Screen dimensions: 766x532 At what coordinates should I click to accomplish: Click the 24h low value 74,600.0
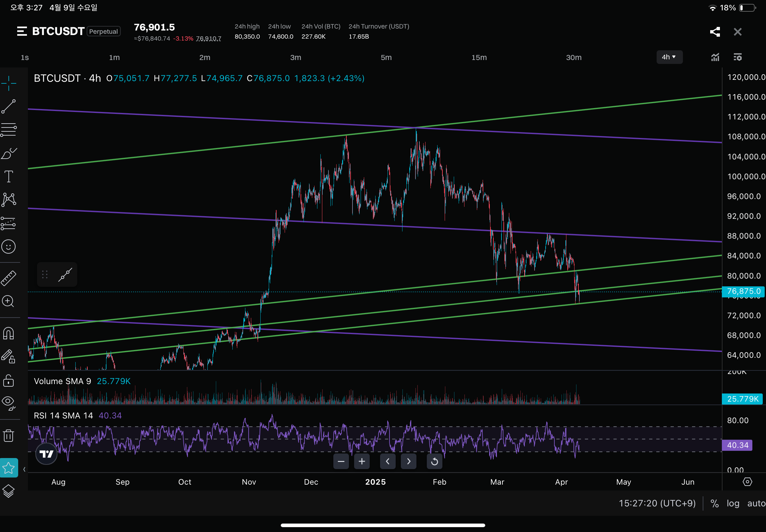pyautogui.click(x=281, y=36)
